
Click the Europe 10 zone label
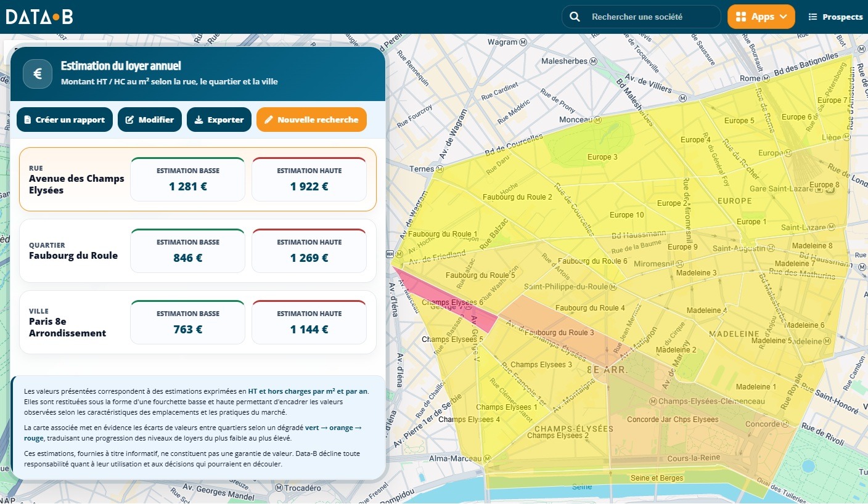[627, 215]
